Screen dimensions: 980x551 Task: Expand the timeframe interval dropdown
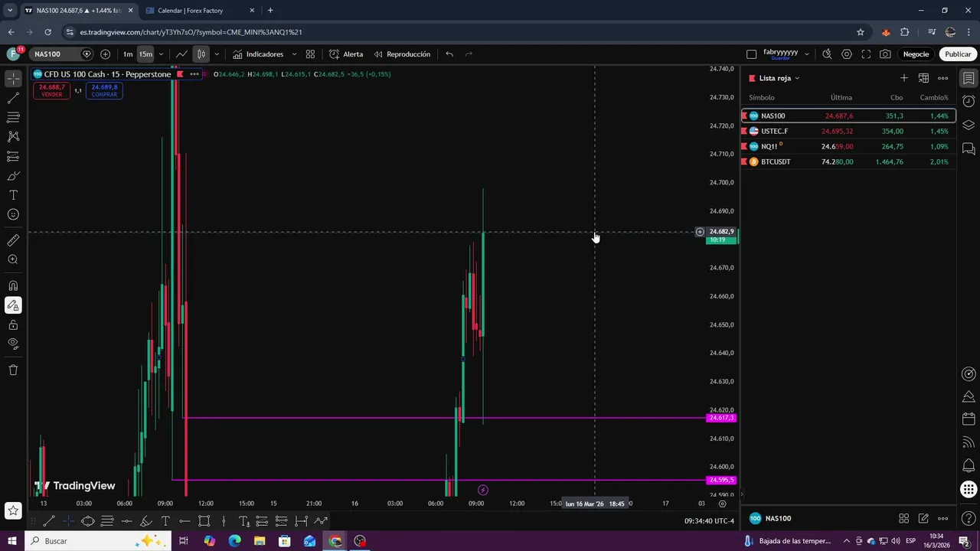pyautogui.click(x=161, y=54)
